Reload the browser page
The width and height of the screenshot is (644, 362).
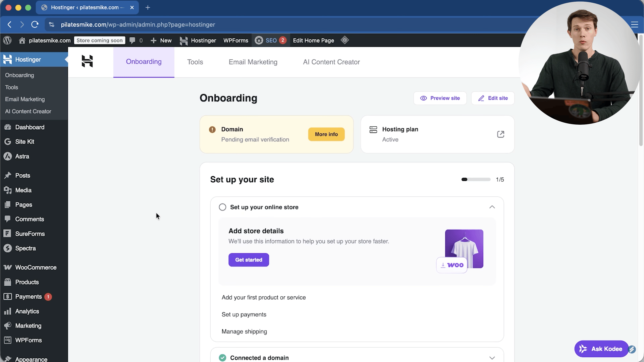(35, 24)
